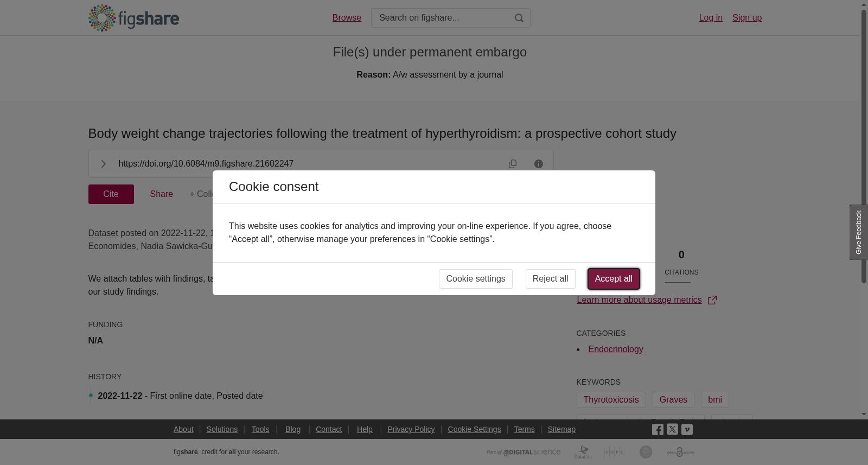This screenshot has width=868, height=465.
Task: Open Learn more about usage metrics
Action: pos(639,300)
